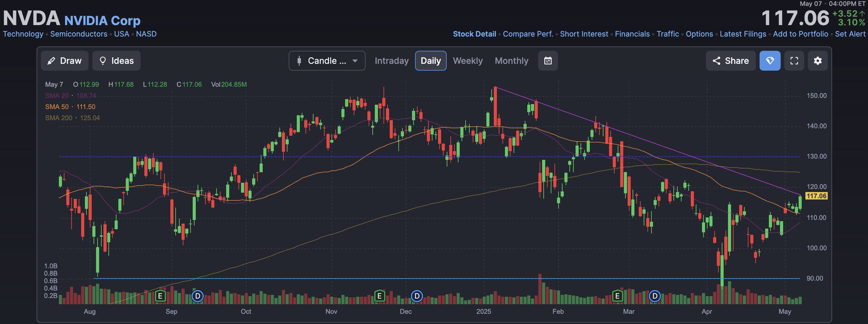The image size is (868, 324).
Task: Click the L 112.28 low value
Action: (155, 85)
